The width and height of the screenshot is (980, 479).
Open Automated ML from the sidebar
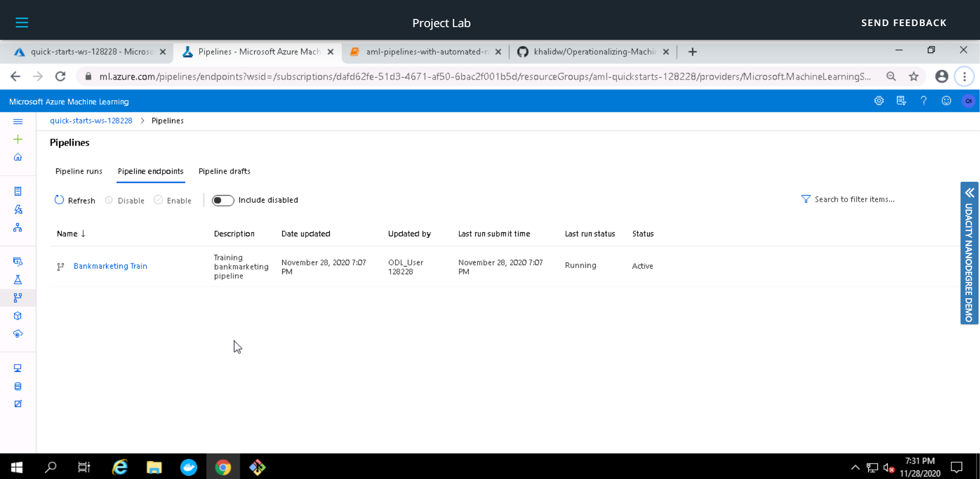tap(18, 209)
